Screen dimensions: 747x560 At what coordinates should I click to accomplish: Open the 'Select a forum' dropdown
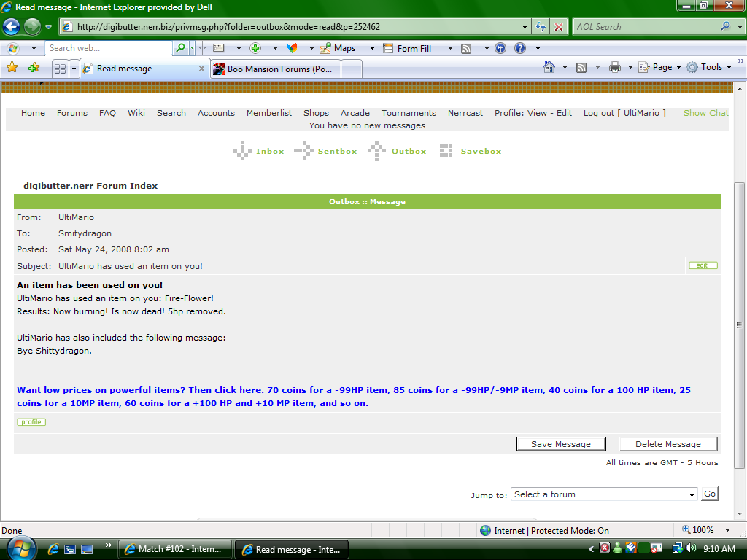(x=605, y=494)
